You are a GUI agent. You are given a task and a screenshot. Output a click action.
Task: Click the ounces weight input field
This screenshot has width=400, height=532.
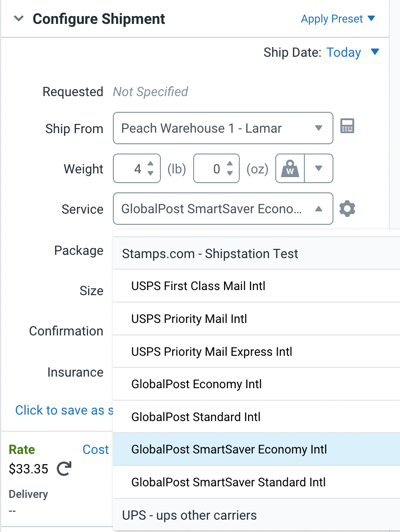click(x=216, y=168)
